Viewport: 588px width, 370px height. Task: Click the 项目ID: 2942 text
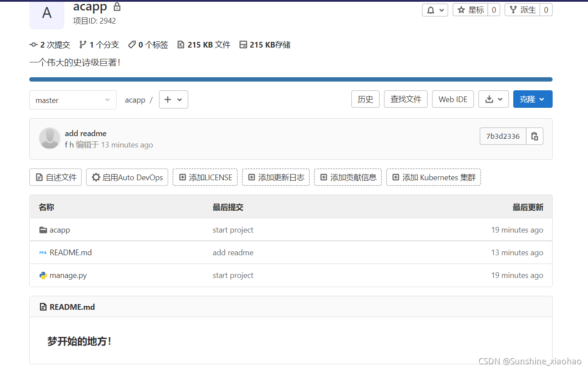pos(94,21)
